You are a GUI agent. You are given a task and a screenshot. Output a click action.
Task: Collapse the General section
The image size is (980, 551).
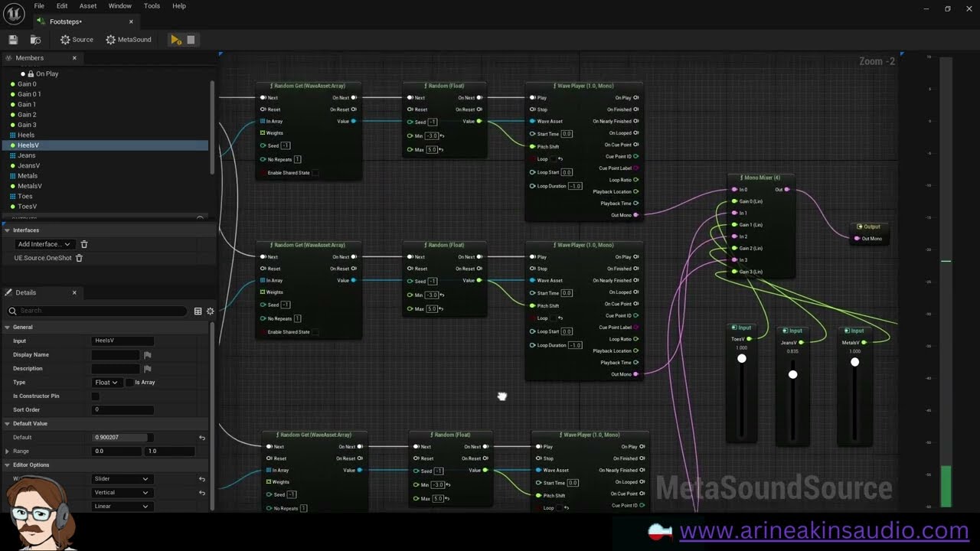tap(7, 328)
